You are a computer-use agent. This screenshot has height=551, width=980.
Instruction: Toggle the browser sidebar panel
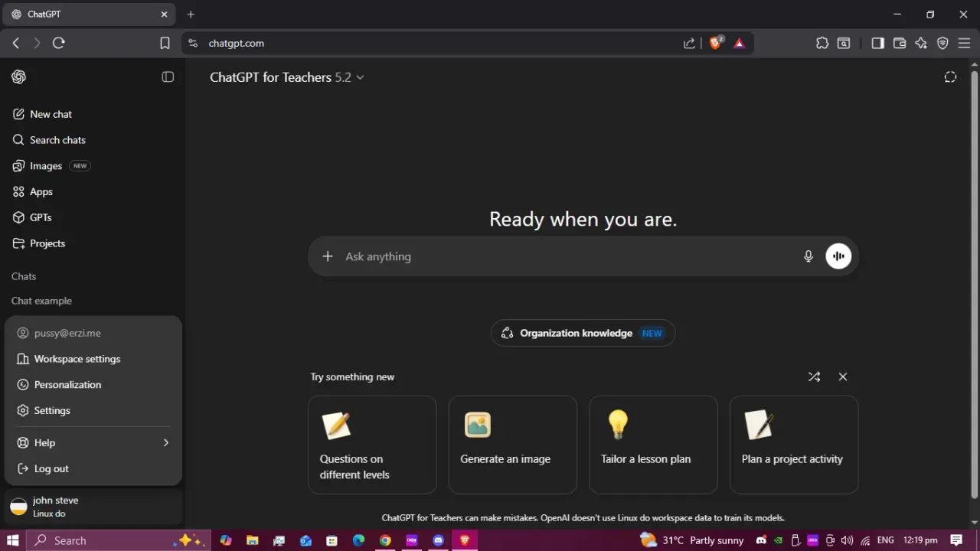[878, 44]
